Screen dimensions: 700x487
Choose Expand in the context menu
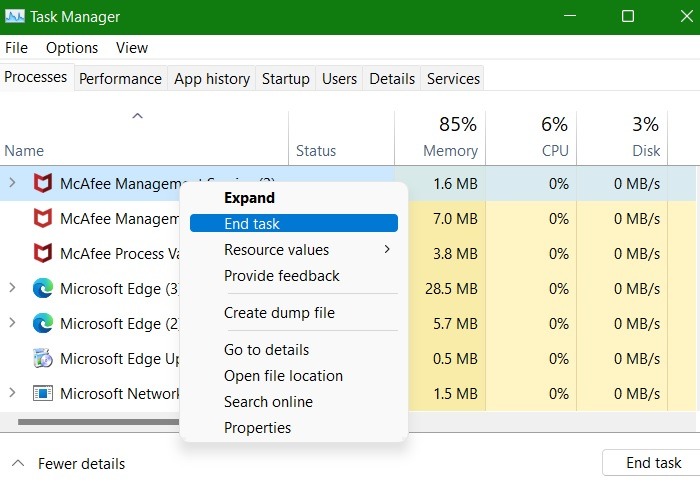tap(294, 198)
